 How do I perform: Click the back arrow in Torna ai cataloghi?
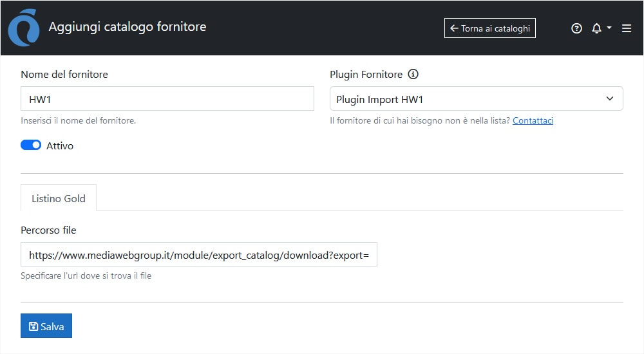[x=454, y=28]
